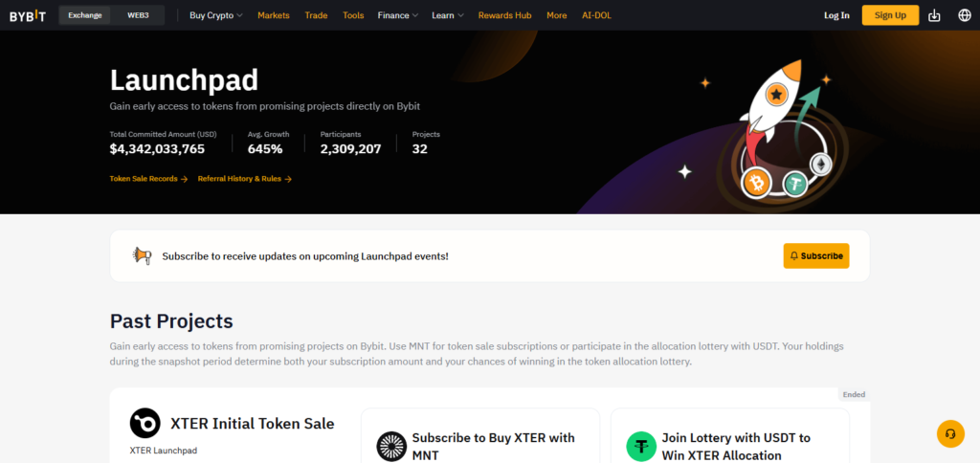This screenshot has height=463, width=980.
Task: Click the projects count 32
Action: [420, 148]
